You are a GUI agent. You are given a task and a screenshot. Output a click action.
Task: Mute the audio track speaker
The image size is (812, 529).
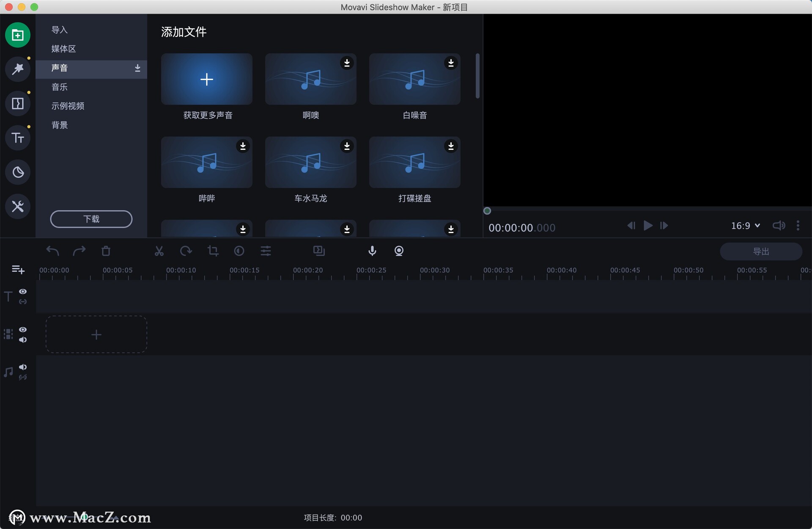[23, 367]
